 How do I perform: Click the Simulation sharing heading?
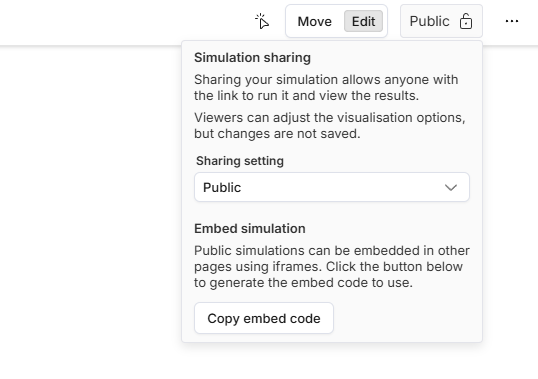[253, 58]
